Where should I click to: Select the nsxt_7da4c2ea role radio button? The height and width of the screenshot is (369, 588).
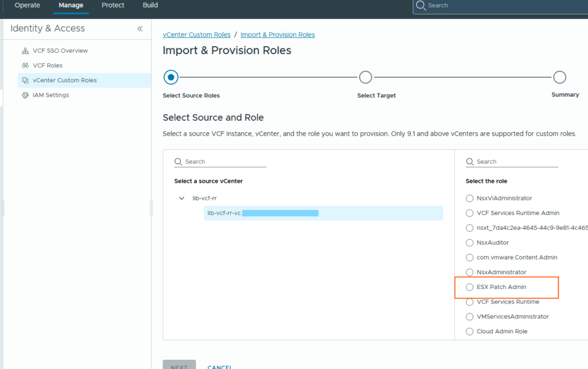click(x=470, y=228)
